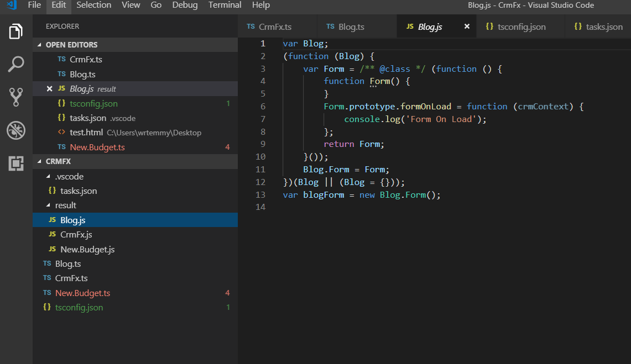Select Blog.ts in Open Editors

[x=135, y=75]
